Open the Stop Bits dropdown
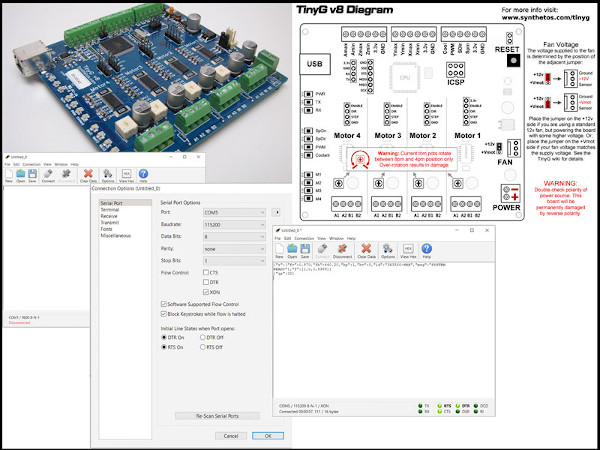This screenshot has width=600, height=450. point(234,261)
